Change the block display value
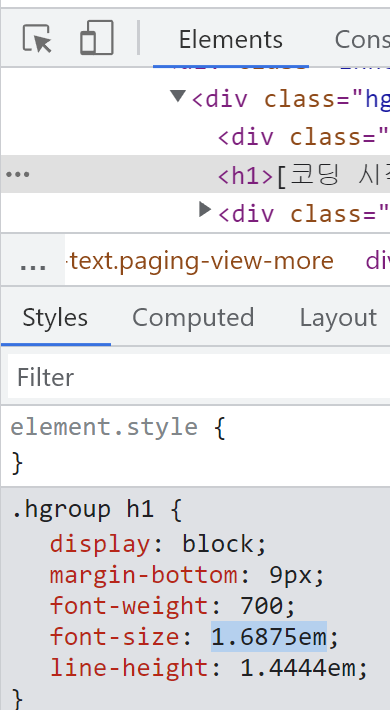Viewport: 390px width, 710px height. [218, 544]
